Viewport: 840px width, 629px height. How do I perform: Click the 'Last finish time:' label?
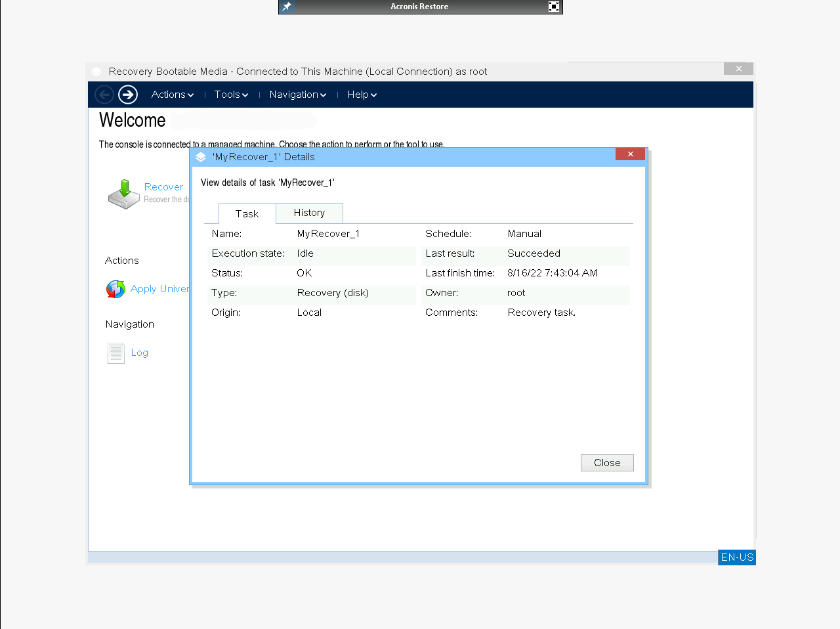pyautogui.click(x=460, y=273)
